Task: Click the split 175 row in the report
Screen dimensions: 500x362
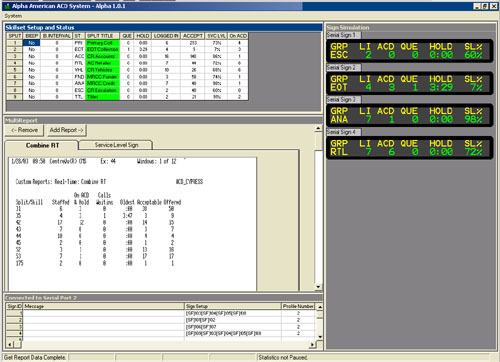Action: [x=95, y=263]
